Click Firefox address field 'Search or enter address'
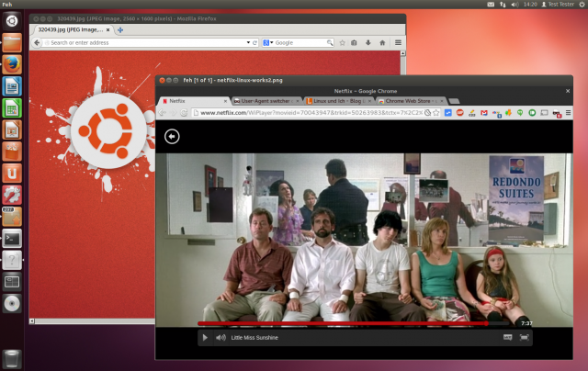The image size is (588, 371). coord(145,43)
